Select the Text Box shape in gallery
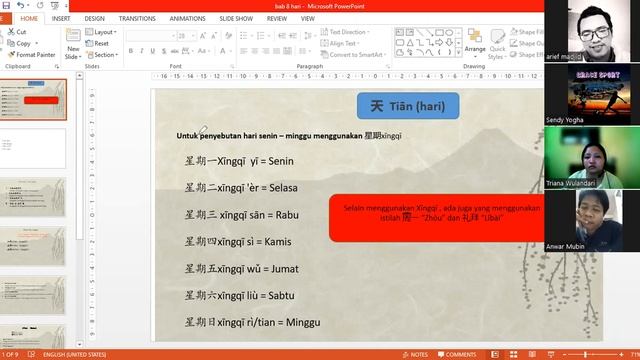 (400, 32)
